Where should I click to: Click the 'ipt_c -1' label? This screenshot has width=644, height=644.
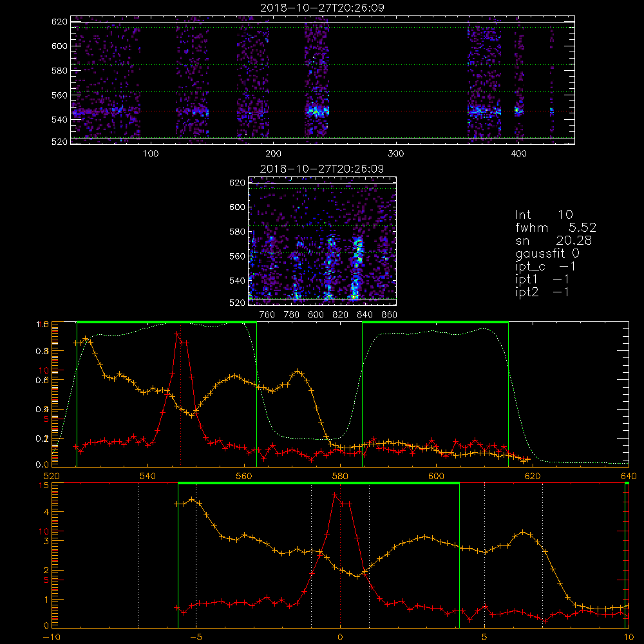[x=545, y=267]
